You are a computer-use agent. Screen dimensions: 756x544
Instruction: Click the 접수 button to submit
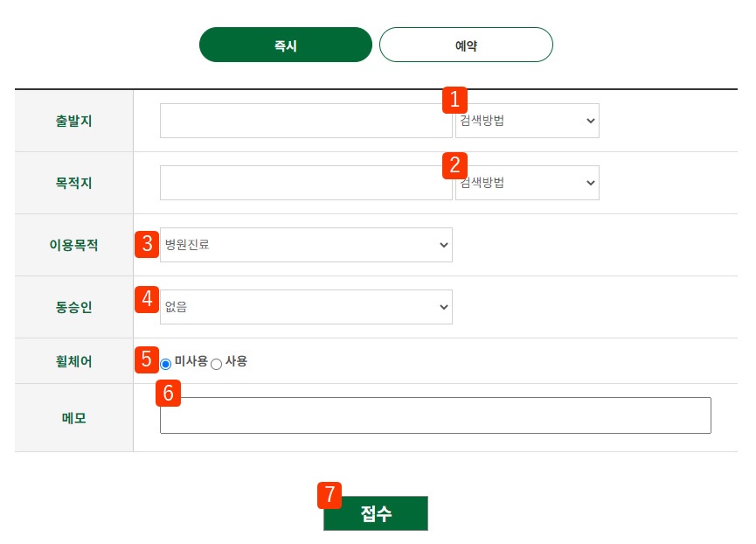coord(376,513)
